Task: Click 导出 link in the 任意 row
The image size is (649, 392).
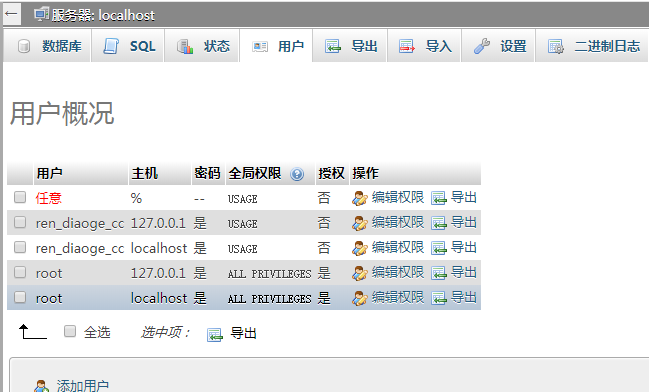Action: click(x=464, y=197)
